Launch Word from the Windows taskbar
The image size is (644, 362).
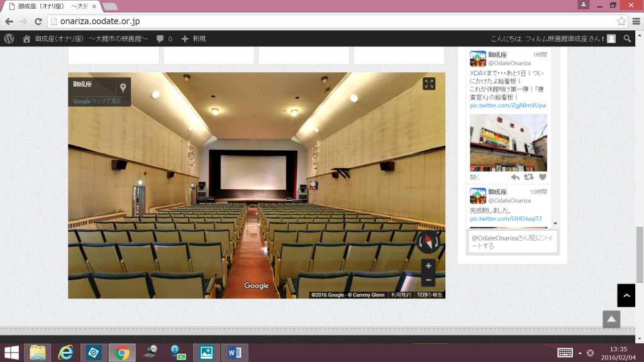pos(235,353)
